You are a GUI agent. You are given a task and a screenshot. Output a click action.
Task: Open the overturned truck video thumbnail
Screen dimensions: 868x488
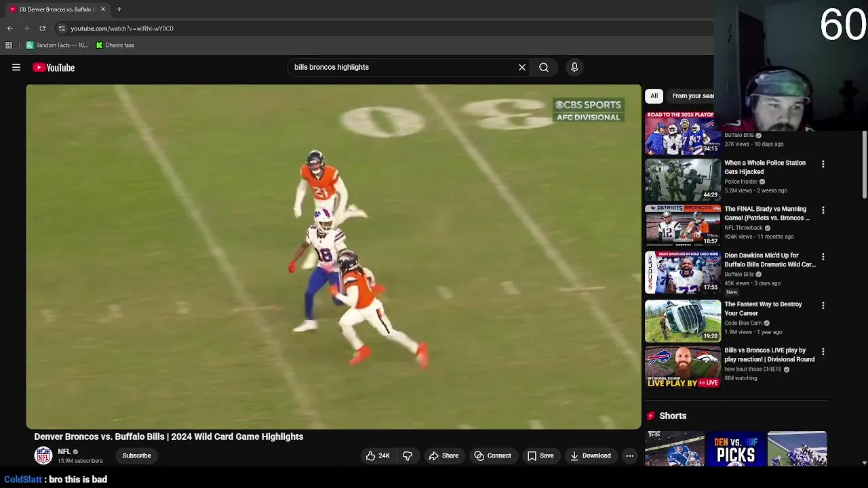click(683, 321)
